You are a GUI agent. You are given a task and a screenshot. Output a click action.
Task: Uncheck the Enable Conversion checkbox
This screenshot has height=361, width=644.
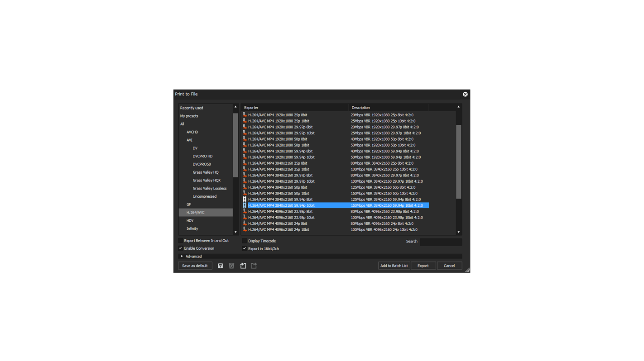(x=180, y=248)
